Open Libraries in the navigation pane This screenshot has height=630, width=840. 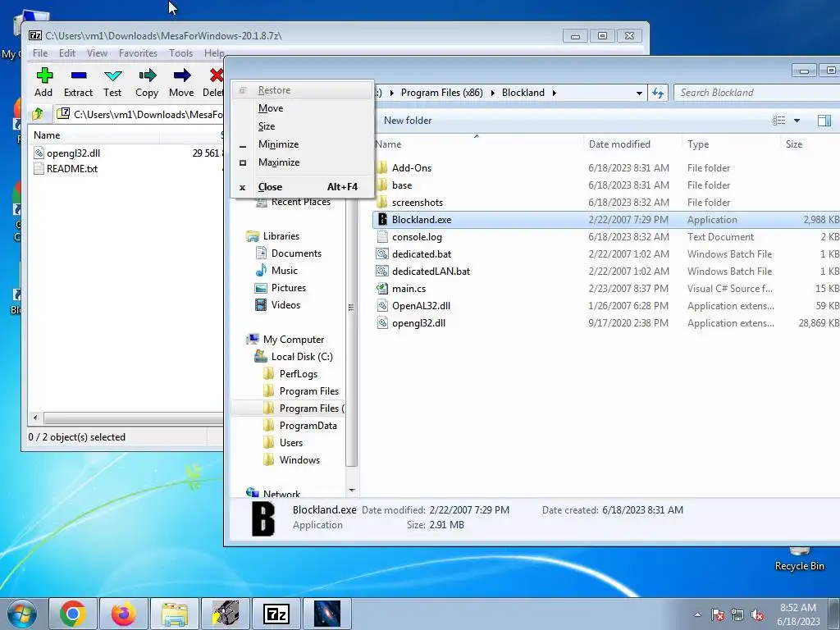click(281, 236)
